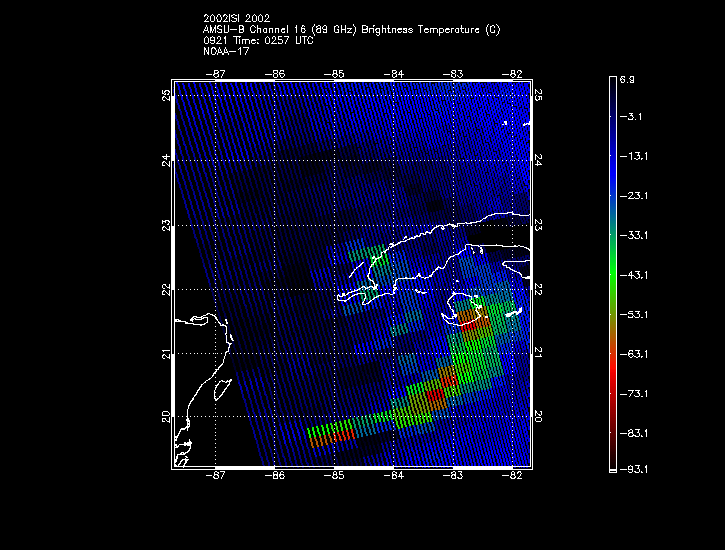Click the -85 longitude label on top axis
This screenshot has height=550, width=725.
334,74
